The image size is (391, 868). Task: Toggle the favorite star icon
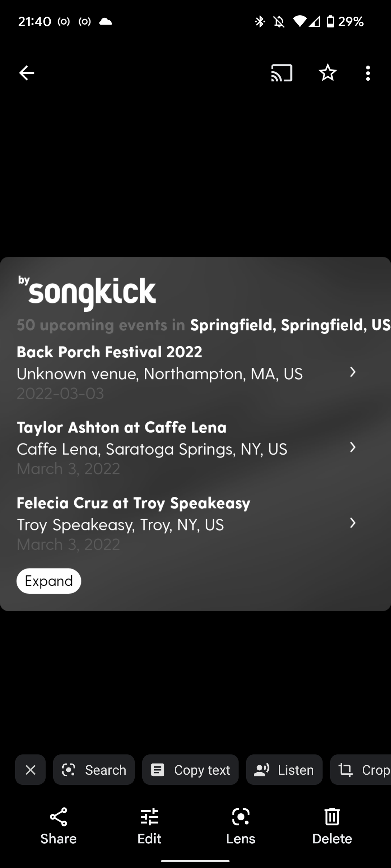328,73
